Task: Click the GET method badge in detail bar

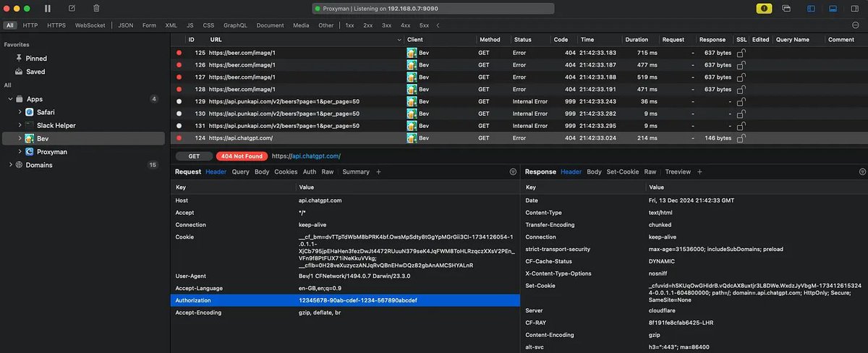Action: point(195,156)
